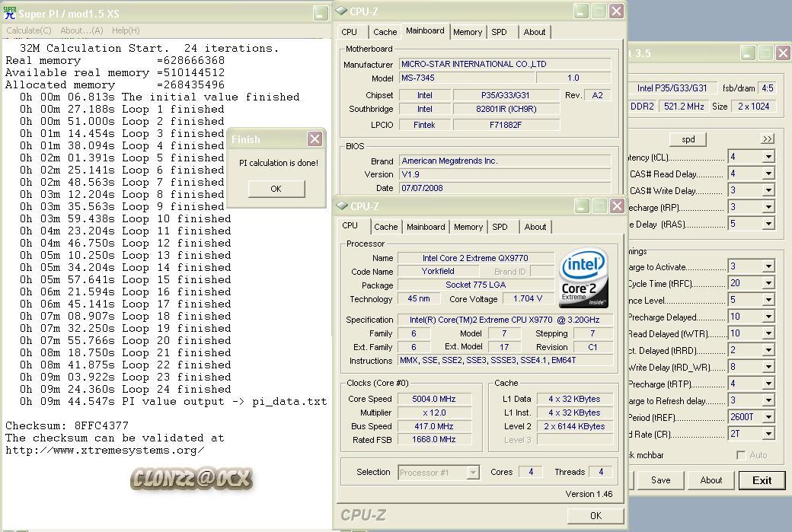Switch to CPU tab in upper CPU-Z

tap(349, 32)
